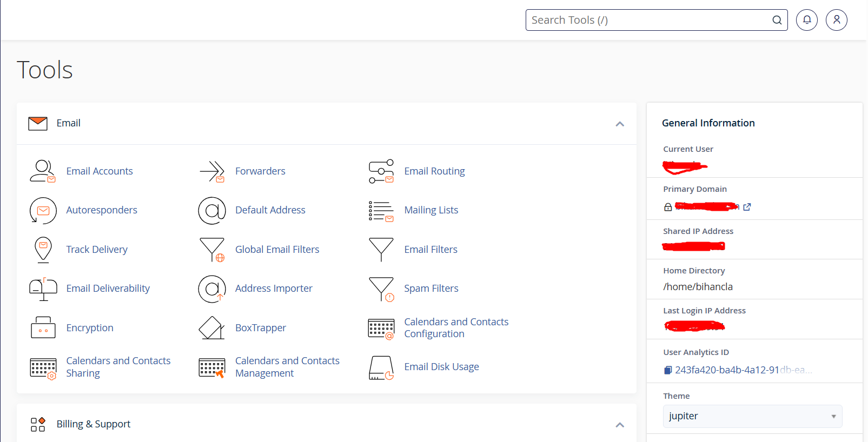Go to Email Deliverability link
This screenshot has width=868, height=442.
pyautogui.click(x=108, y=289)
